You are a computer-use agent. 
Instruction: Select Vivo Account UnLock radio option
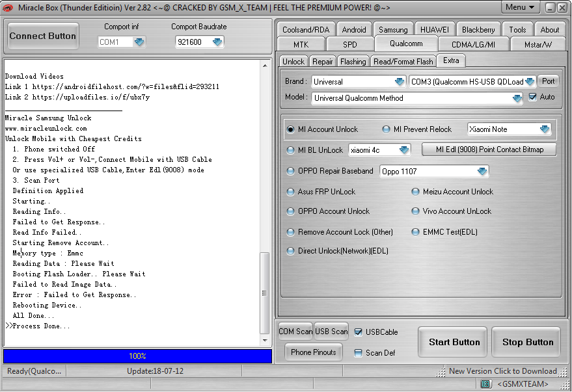(415, 211)
